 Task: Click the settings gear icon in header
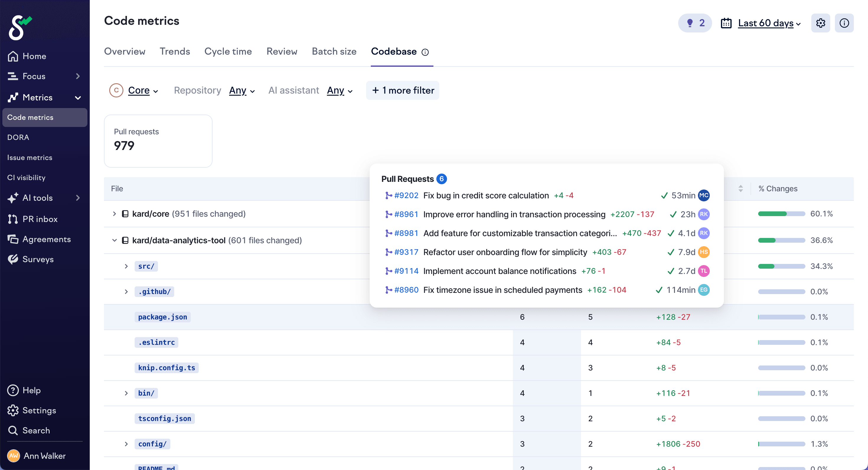[820, 23]
